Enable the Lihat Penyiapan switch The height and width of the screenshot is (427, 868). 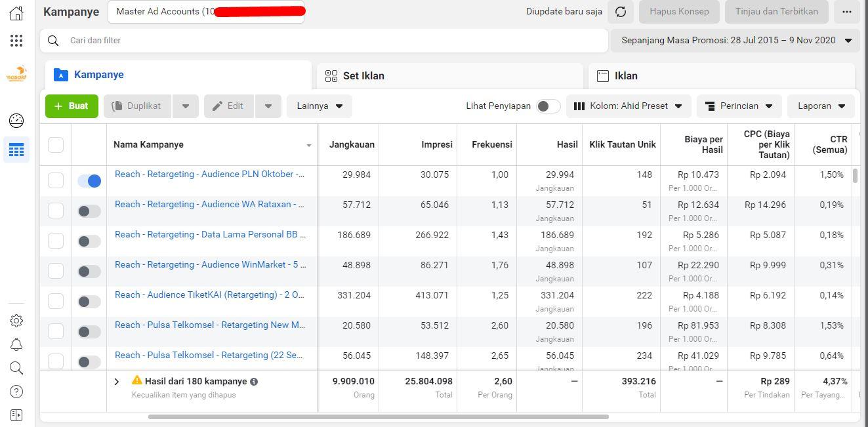[x=548, y=106]
